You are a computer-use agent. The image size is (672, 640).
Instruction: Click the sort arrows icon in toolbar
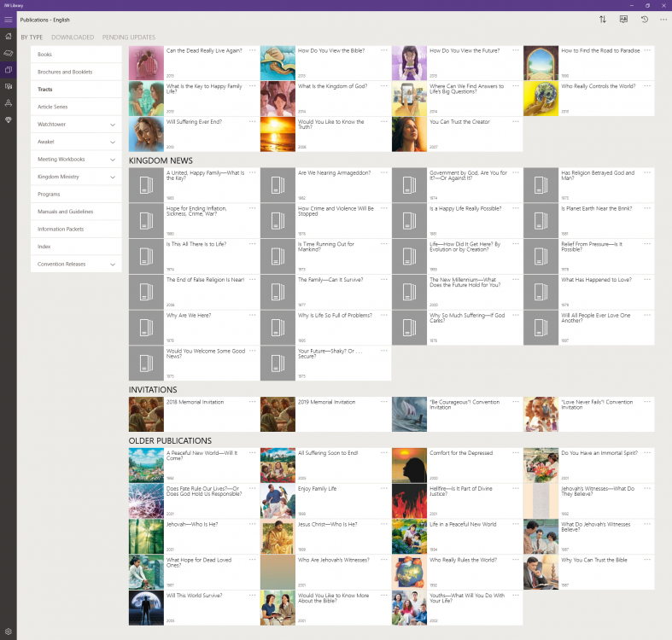(x=603, y=19)
